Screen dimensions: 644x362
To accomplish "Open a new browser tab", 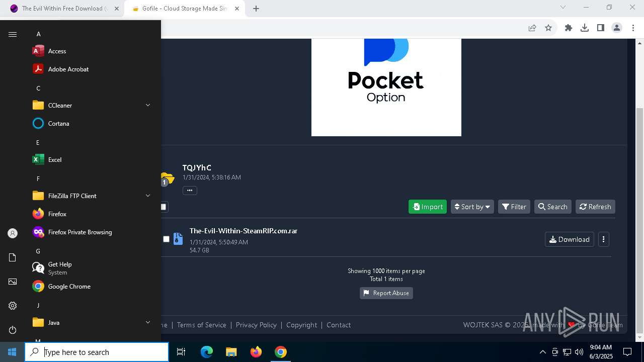I will click(256, 9).
